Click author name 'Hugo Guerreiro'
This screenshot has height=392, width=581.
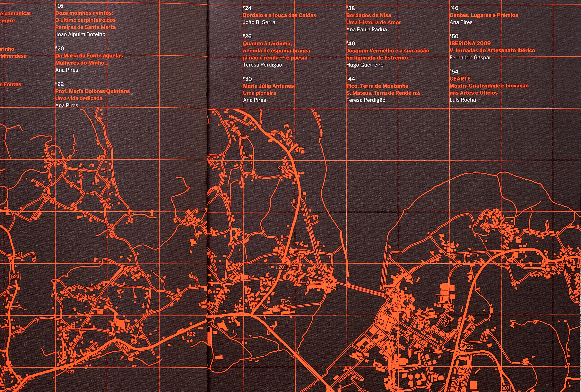(365, 65)
